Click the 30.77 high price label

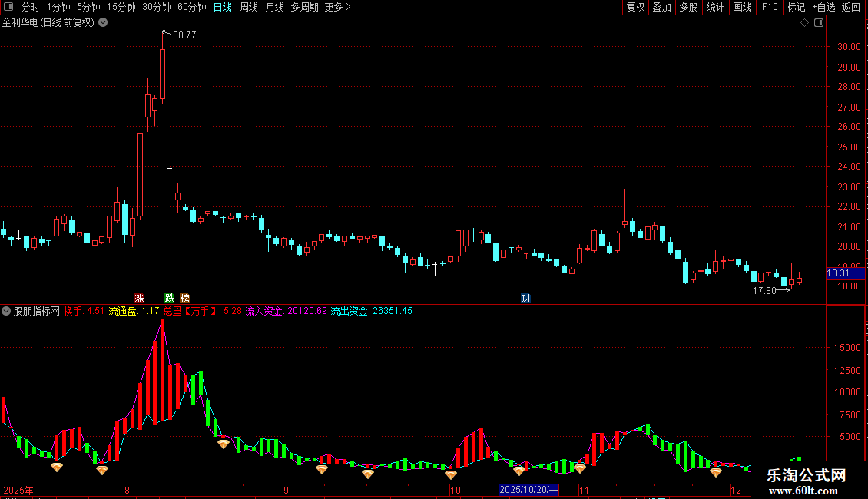(184, 35)
